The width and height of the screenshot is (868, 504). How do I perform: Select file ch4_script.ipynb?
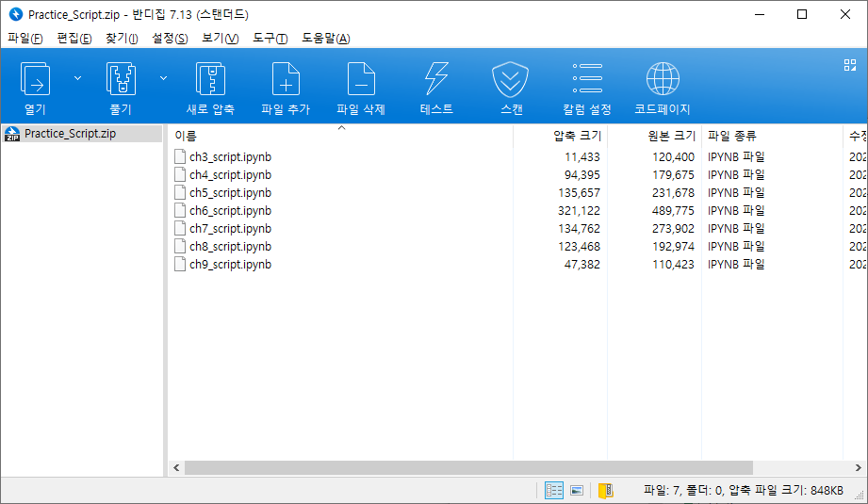[x=230, y=175]
